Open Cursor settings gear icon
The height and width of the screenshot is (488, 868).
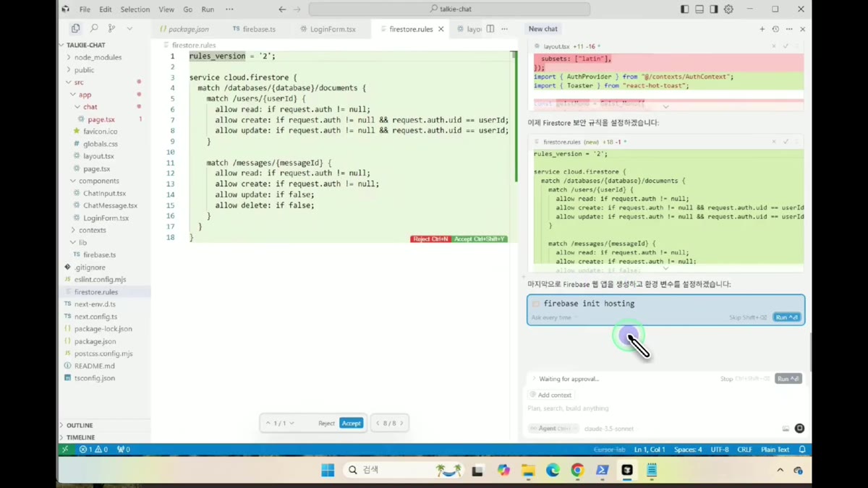click(728, 9)
